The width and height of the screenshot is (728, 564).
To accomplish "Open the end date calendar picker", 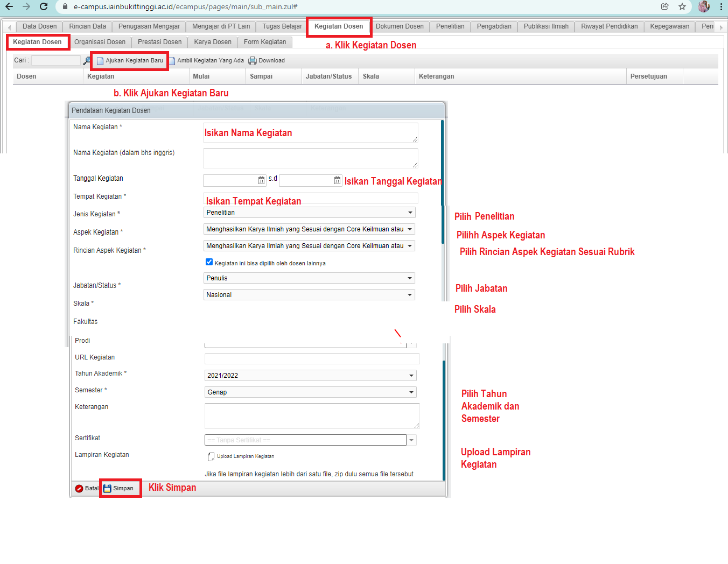I will 337,180.
